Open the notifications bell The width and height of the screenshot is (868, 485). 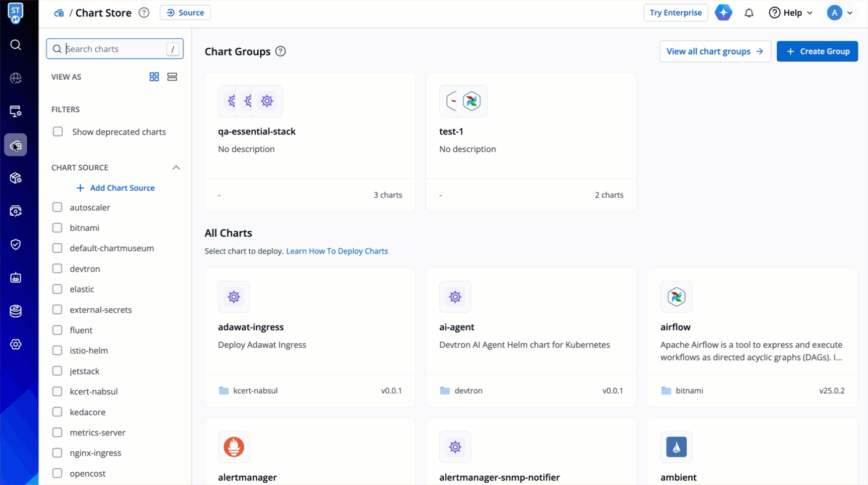[x=749, y=13]
